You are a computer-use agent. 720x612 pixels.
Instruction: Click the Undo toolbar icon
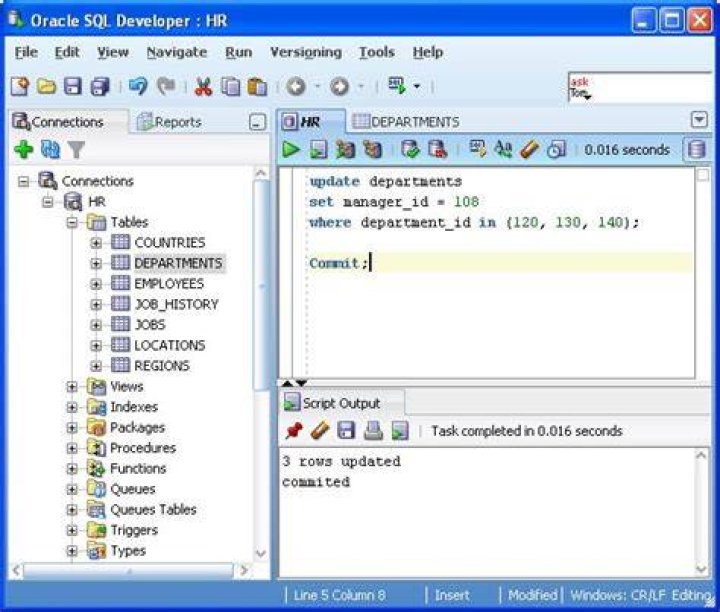pyautogui.click(x=138, y=86)
